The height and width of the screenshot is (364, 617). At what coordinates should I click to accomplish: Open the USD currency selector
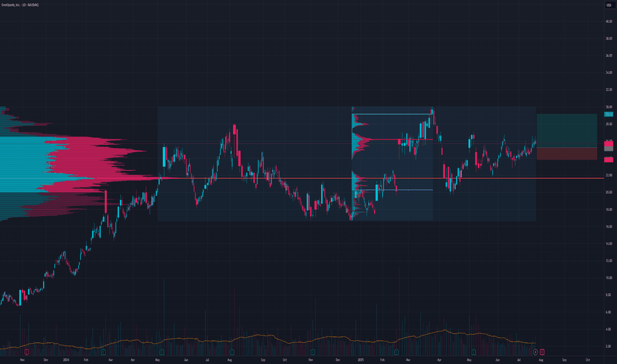[609, 5]
